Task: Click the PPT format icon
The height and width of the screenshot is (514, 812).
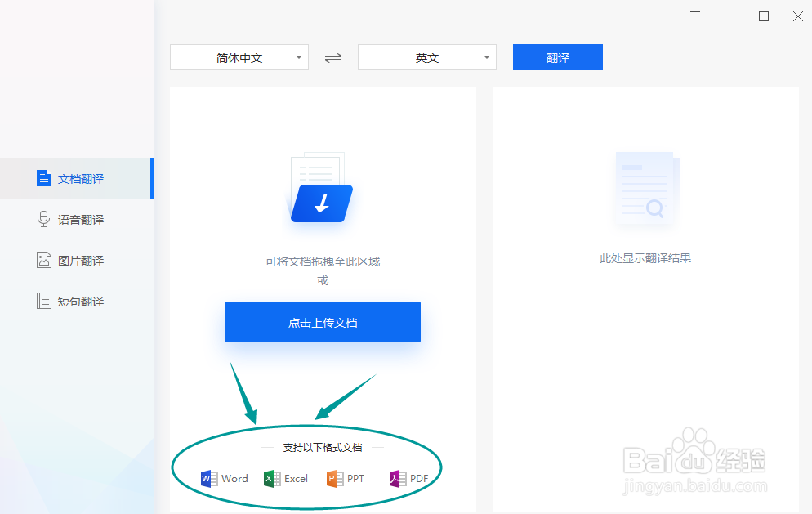Action: 335,478
